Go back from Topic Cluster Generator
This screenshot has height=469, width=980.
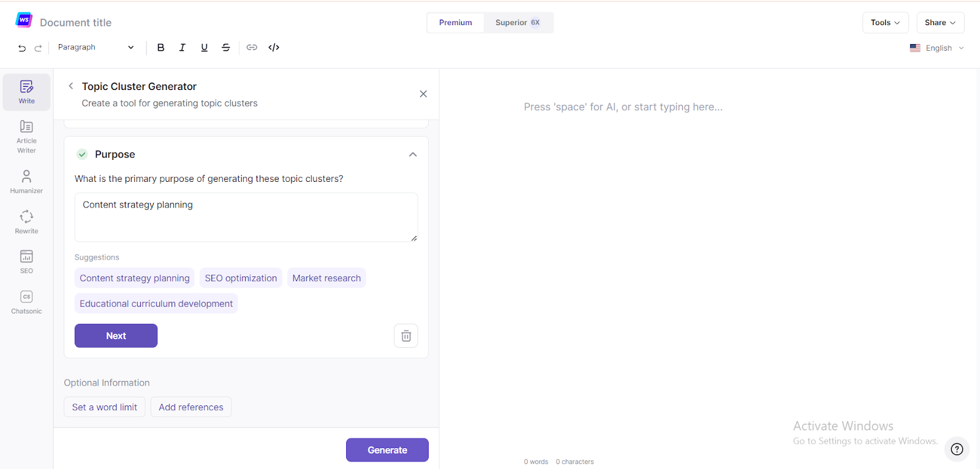pos(71,86)
